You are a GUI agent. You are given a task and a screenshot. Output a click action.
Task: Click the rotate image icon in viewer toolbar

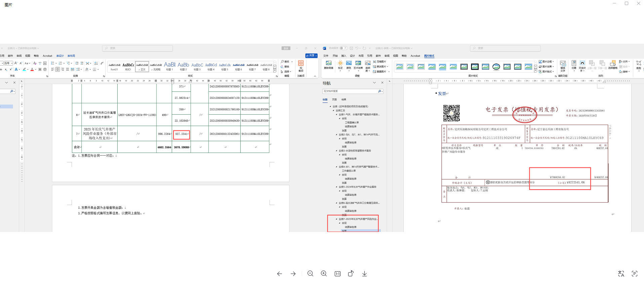point(351,274)
